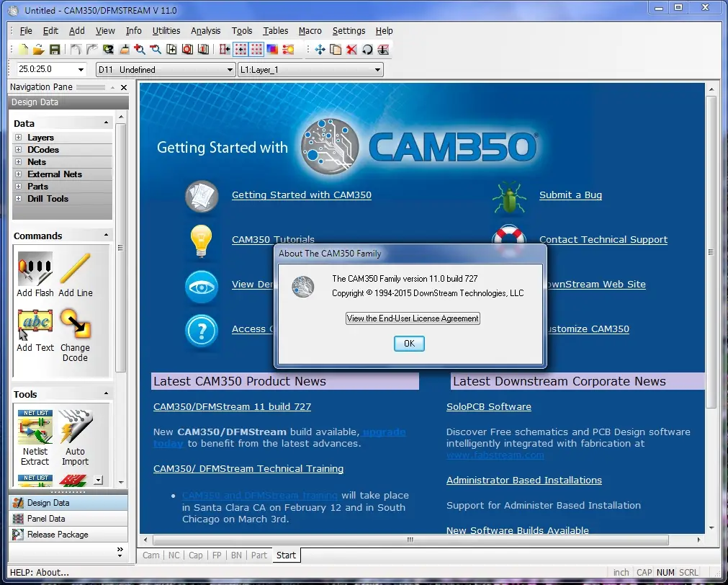Expand the DCodes tree node
The image size is (728, 585).
pos(18,149)
